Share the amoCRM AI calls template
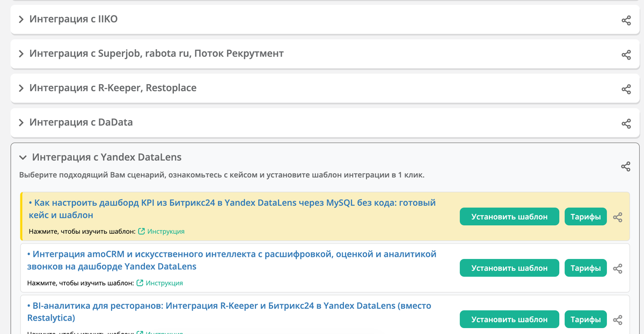Image resolution: width=644 pixels, height=334 pixels. [x=618, y=269]
